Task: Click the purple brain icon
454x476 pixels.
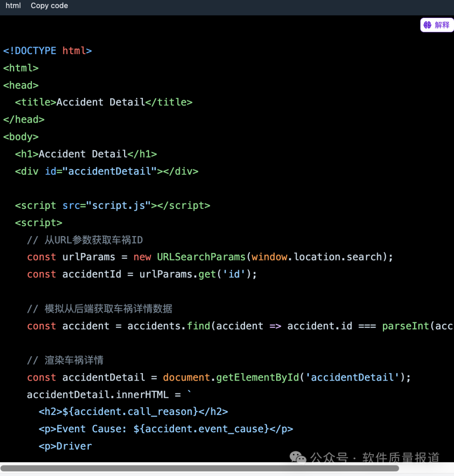Action: pos(428,25)
